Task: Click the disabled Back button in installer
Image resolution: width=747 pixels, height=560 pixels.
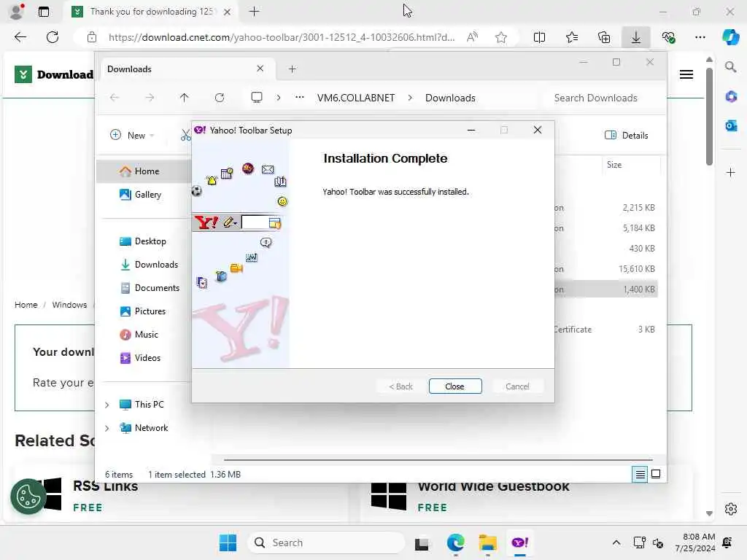Action: [x=400, y=386]
